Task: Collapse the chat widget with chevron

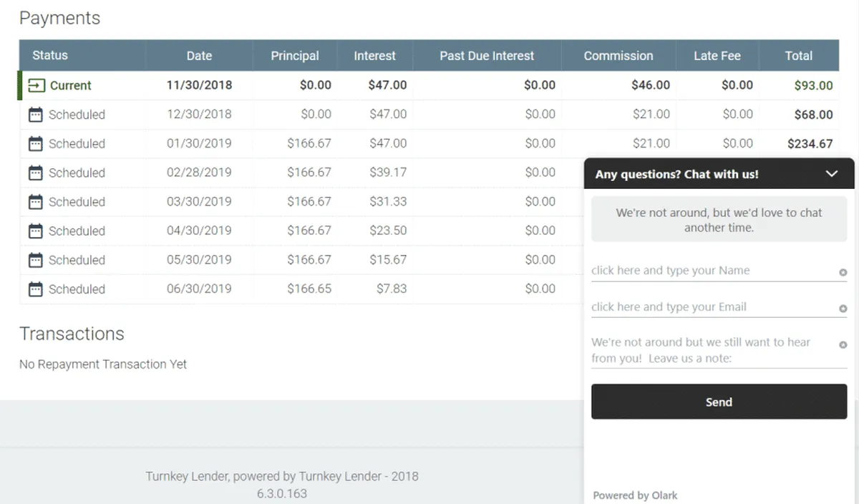Action: tap(831, 174)
